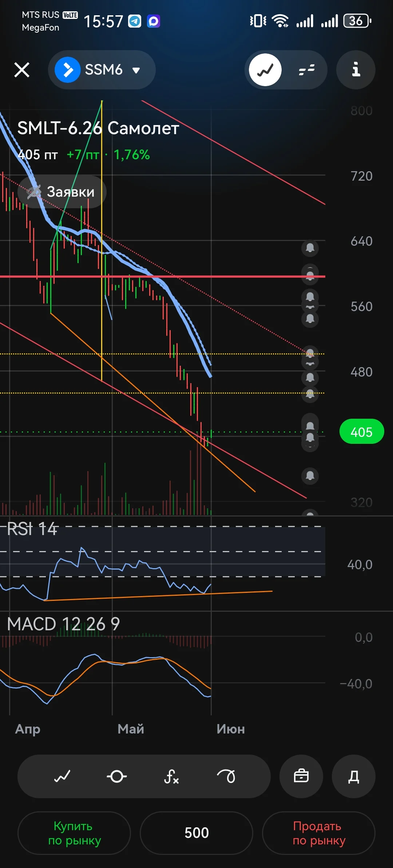Tap the Telegram notification icon in status bar
The width and height of the screenshot is (393, 868).
pyautogui.click(x=135, y=21)
